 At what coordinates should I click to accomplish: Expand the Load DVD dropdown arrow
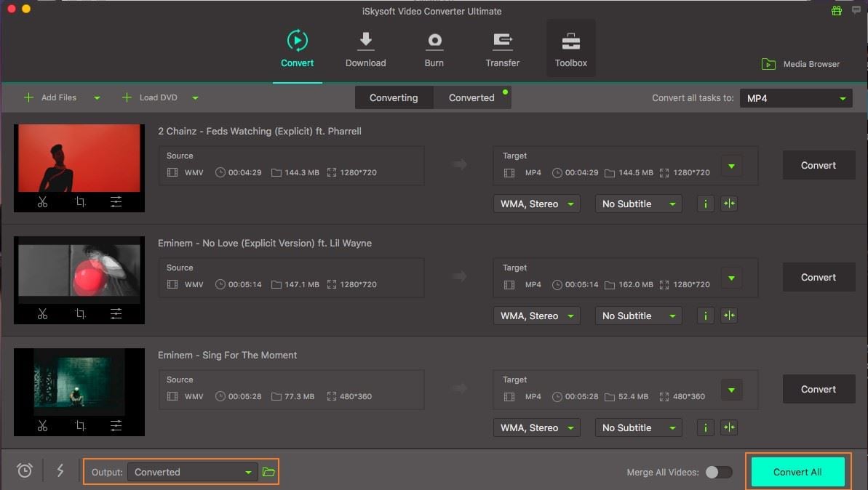[x=195, y=98]
